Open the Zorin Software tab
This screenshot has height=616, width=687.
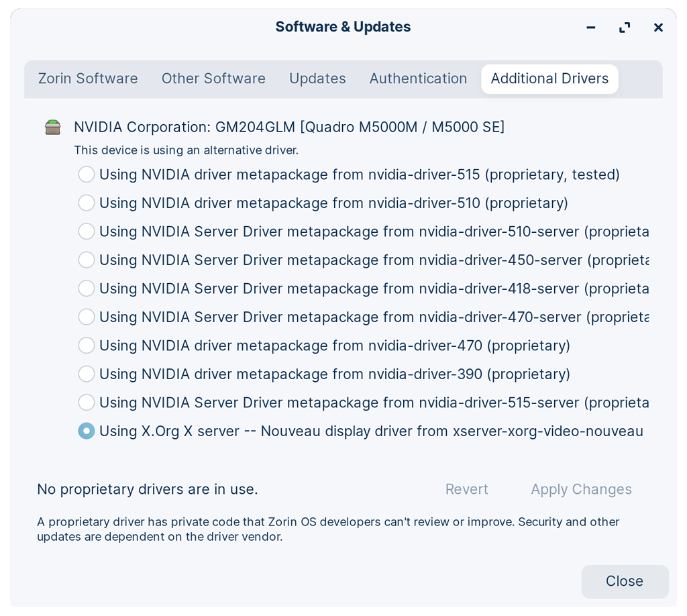(88, 79)
